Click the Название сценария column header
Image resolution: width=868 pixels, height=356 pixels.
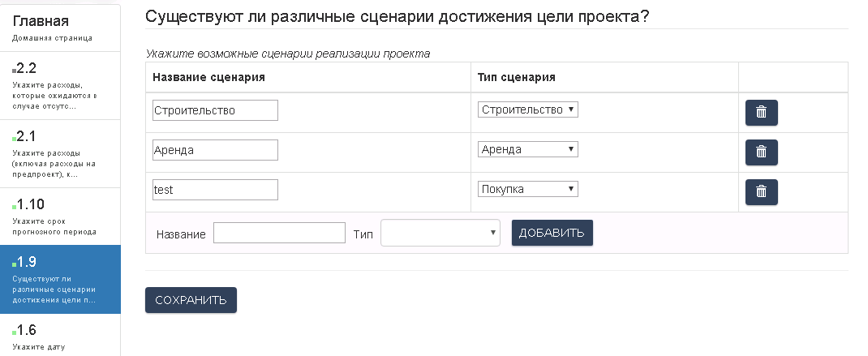[x=209, y=77]
